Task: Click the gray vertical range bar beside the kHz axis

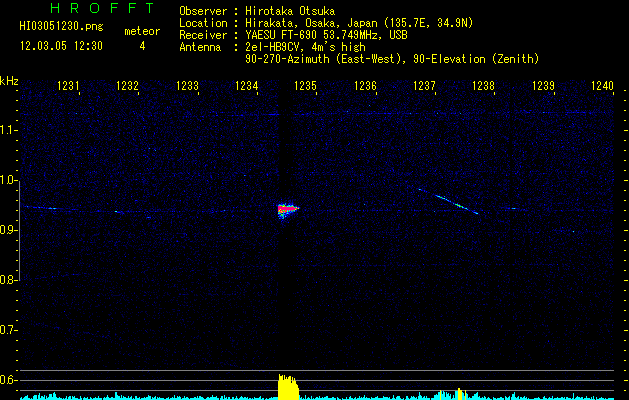Action: 19,231
